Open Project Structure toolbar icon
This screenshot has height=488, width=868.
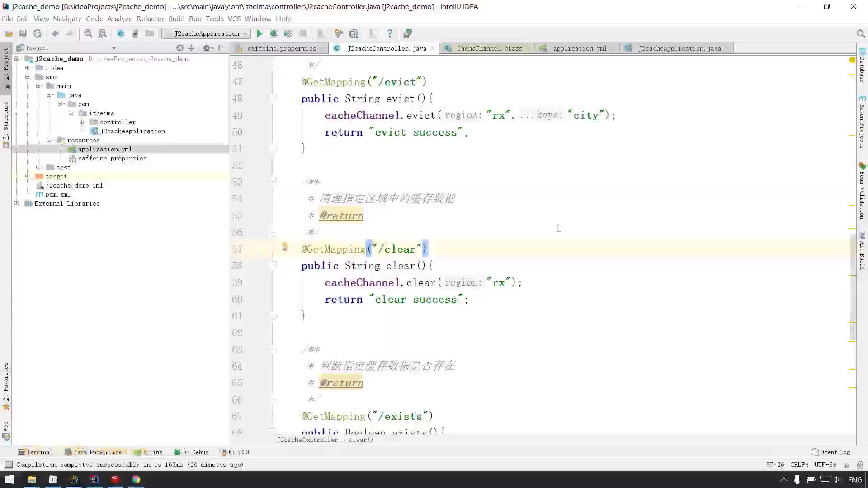354,33
